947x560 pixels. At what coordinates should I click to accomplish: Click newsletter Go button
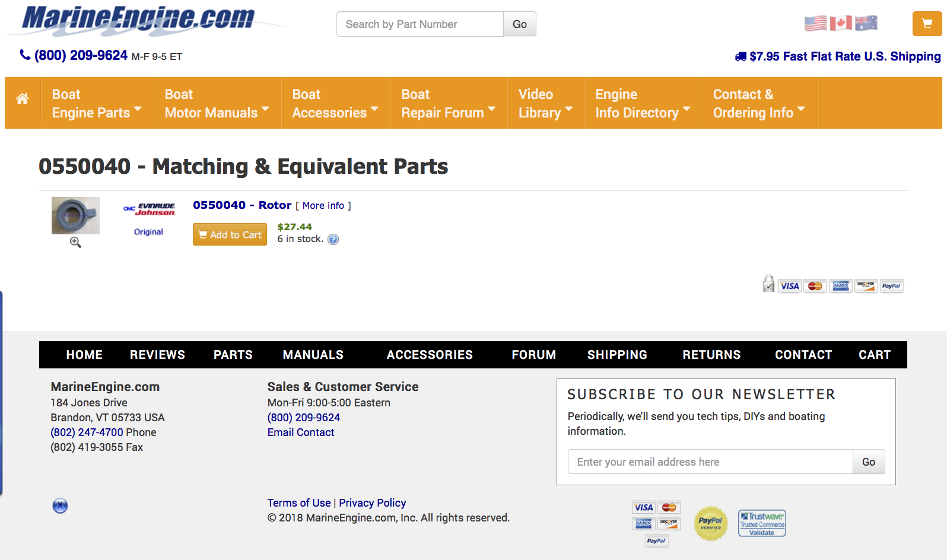869,462
